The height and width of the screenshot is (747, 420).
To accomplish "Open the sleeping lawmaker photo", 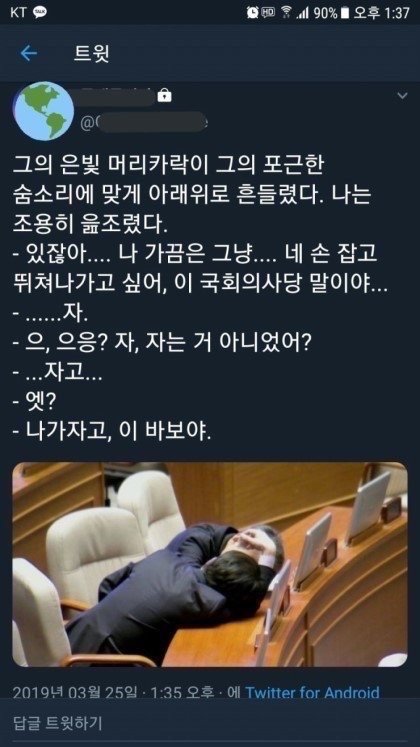I will pyautogui.click(x=210, y=564).
